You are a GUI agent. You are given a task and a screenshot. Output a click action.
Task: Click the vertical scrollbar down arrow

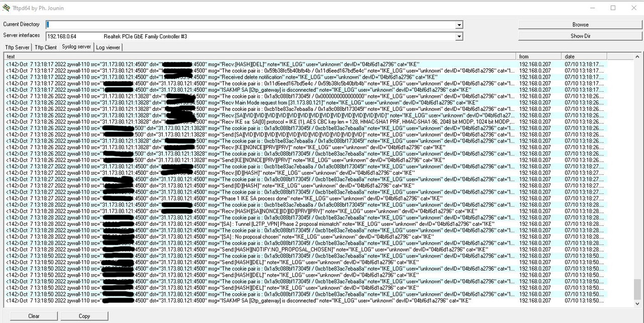[637, 303]
